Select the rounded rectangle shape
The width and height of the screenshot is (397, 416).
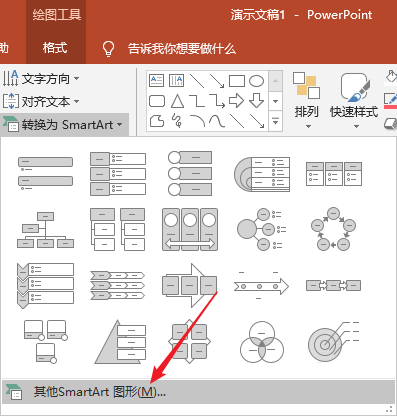click(157, 101)
